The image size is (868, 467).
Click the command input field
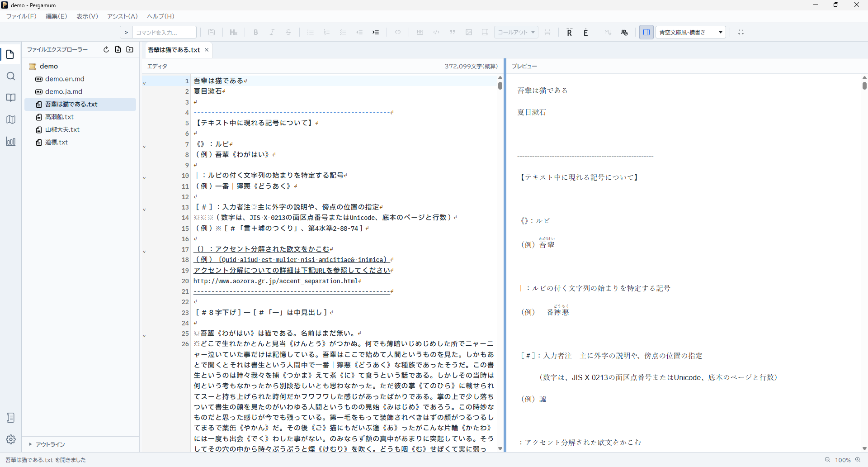pos(165,32)
